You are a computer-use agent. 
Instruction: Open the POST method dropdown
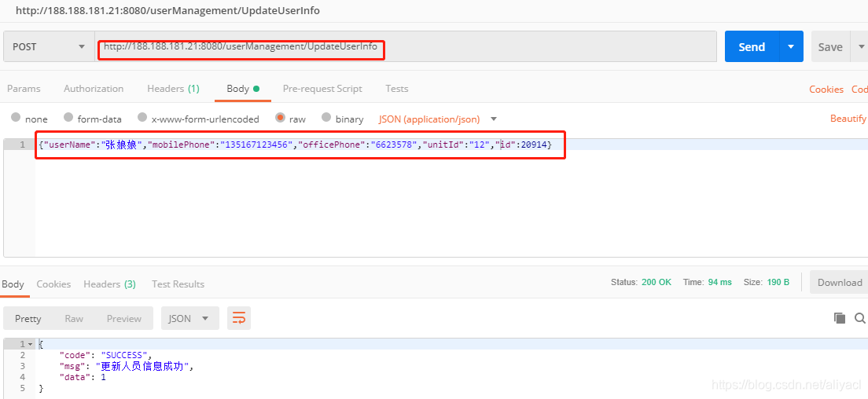tap(49, 46)
